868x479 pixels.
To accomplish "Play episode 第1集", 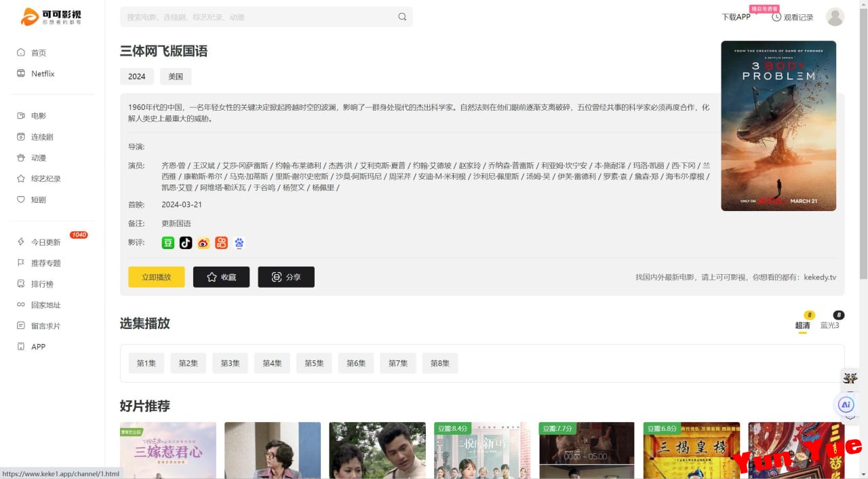I will coord(146,363).
